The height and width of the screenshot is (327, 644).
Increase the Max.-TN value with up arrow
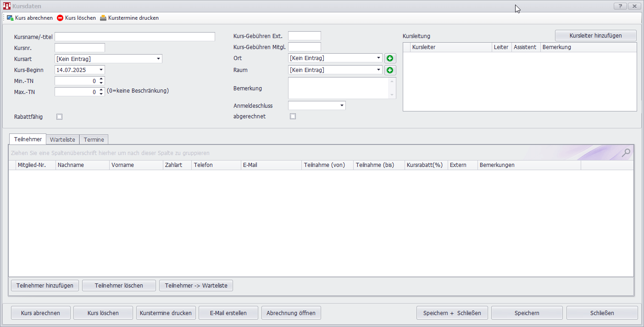click(x=101, y=89)
